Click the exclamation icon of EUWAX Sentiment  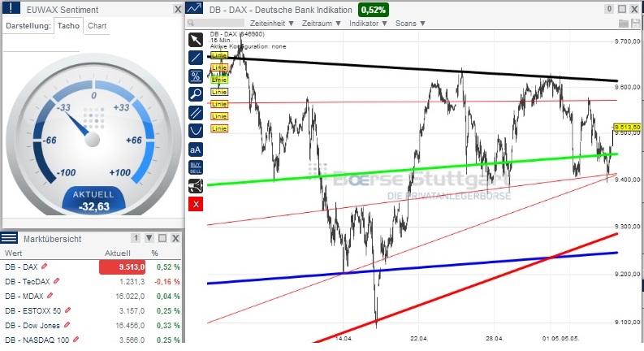(11, 8)
